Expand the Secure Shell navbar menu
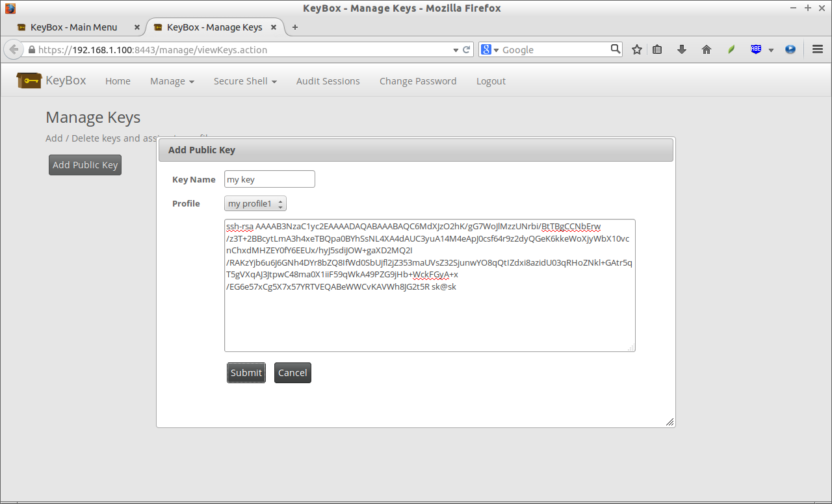 [x=245, y=81]
